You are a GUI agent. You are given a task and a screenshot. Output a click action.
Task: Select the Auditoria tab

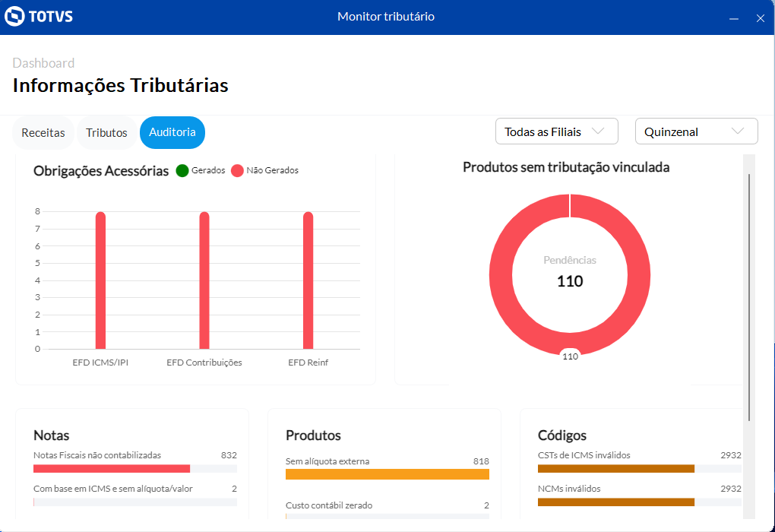tap(172, 132)
